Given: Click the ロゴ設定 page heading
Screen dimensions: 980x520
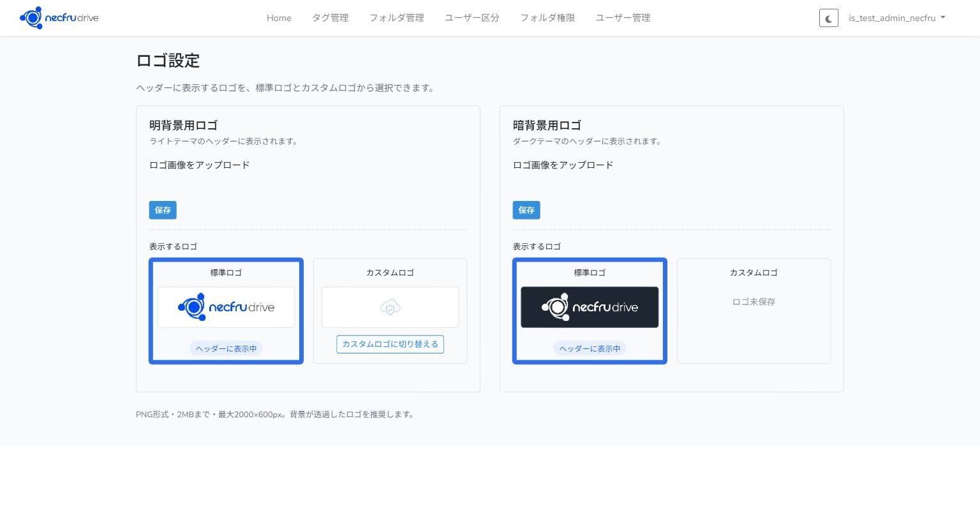Looking at the screenshot, I should (168, 61).
